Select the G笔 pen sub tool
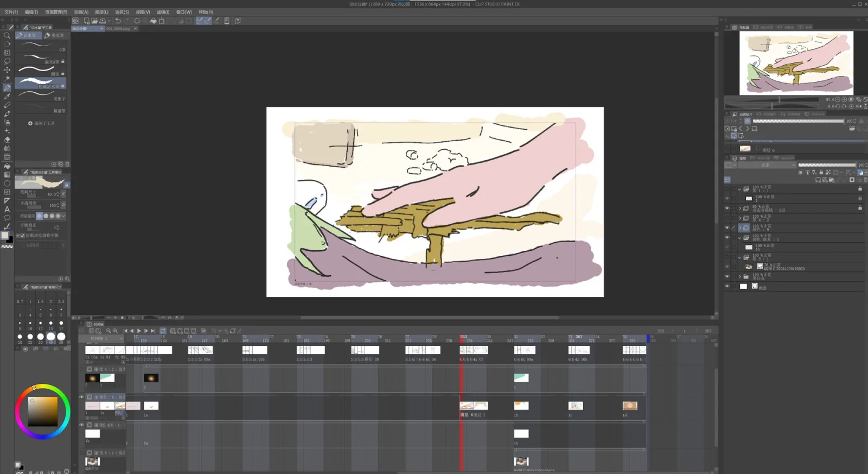Viewport: 868px width, 474px height. tap(41, 47)
